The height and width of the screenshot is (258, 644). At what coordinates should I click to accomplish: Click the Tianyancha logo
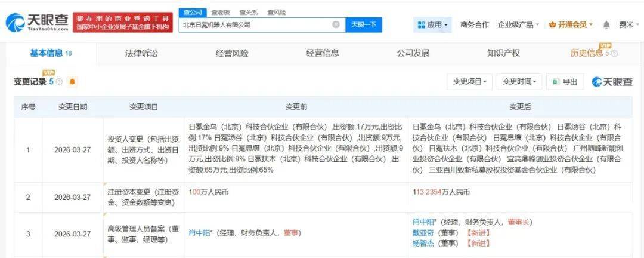coord(37,22)
